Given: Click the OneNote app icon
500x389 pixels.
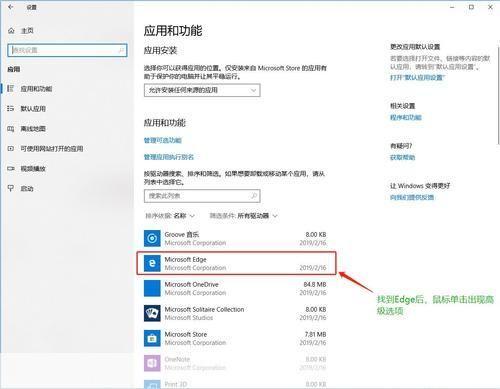Looking at the screenshot, I should click(x=152, y=363).
